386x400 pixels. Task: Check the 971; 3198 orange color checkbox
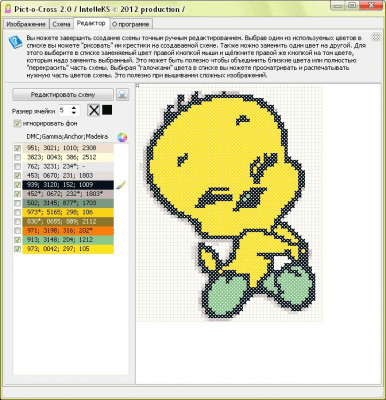[17, 231]
